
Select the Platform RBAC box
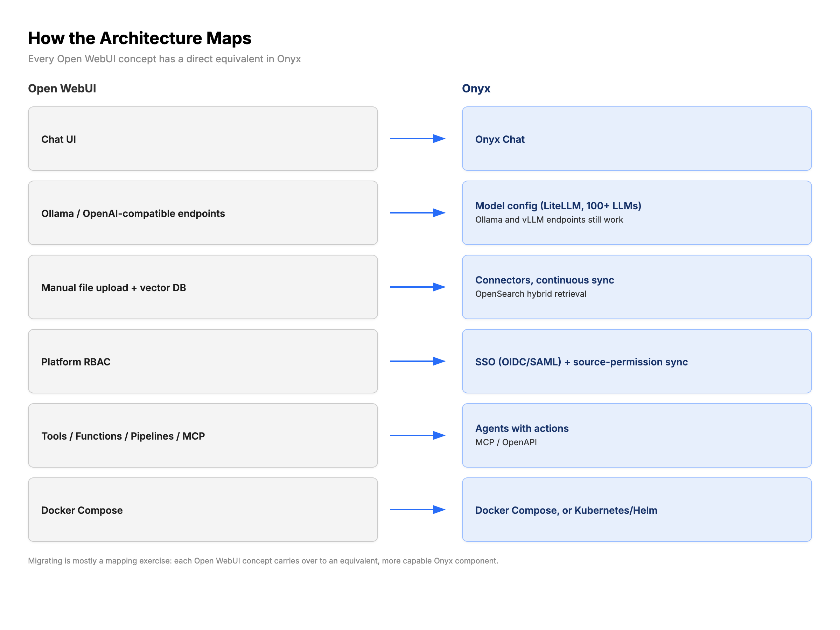pos(203,361)
